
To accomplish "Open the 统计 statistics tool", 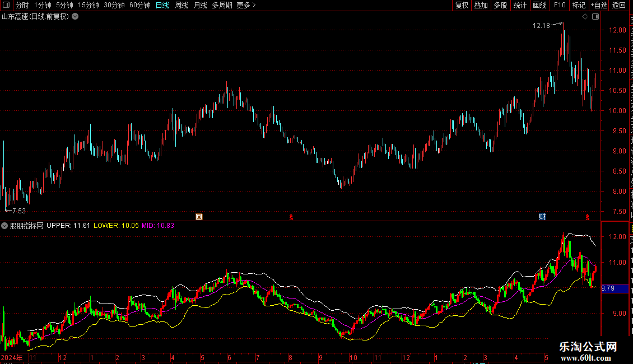I will (519, 5).
